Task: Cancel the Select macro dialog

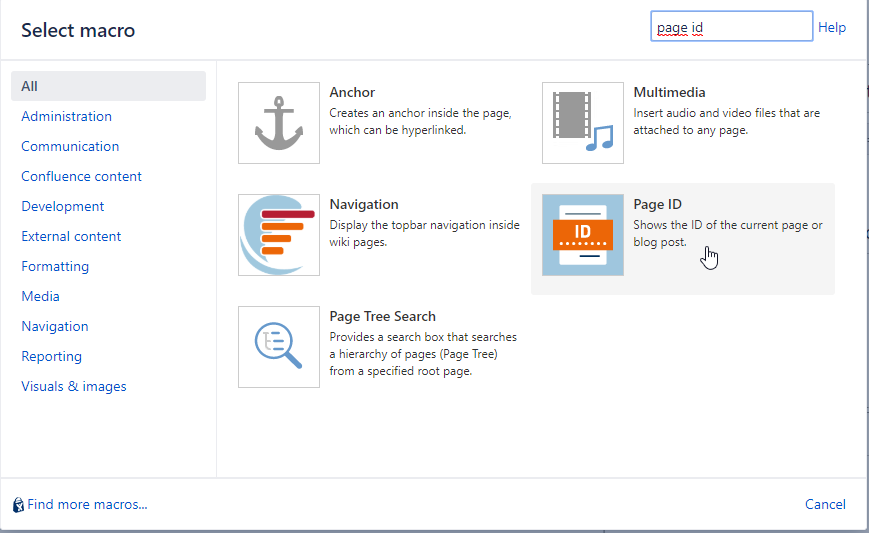Action: (x=825, y=504)
